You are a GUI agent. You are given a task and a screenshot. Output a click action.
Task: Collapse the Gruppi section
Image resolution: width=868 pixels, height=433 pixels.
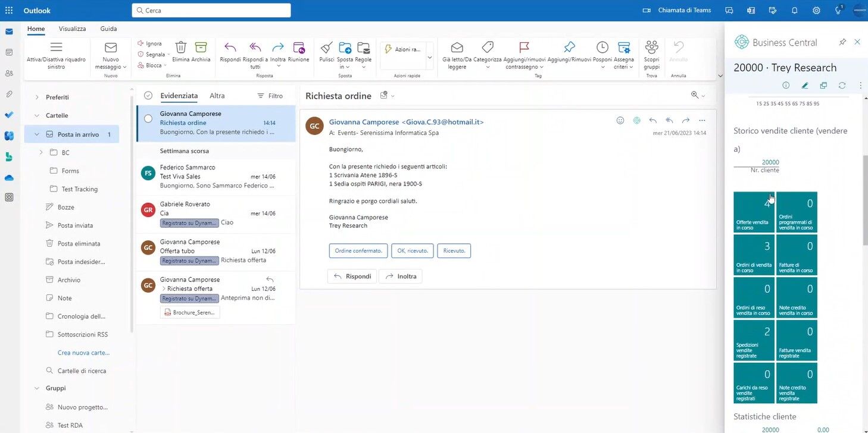pyautogui.click(x=36, y=388)
